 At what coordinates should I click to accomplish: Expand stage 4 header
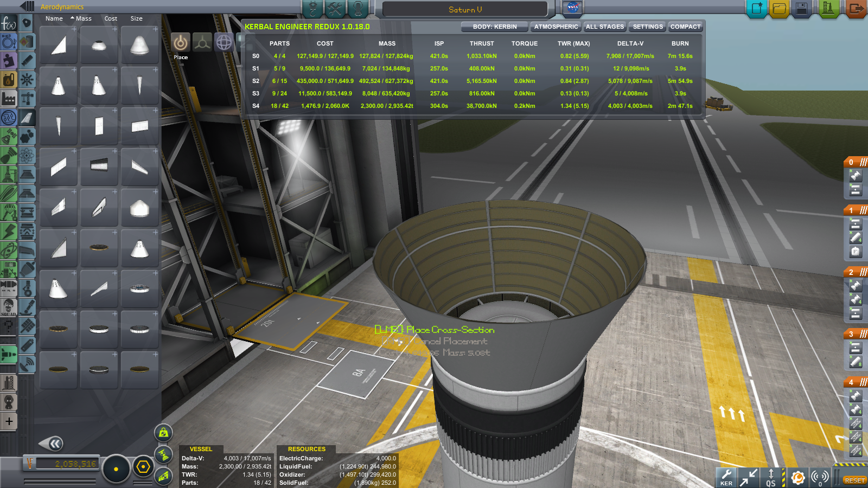[856, 382]
